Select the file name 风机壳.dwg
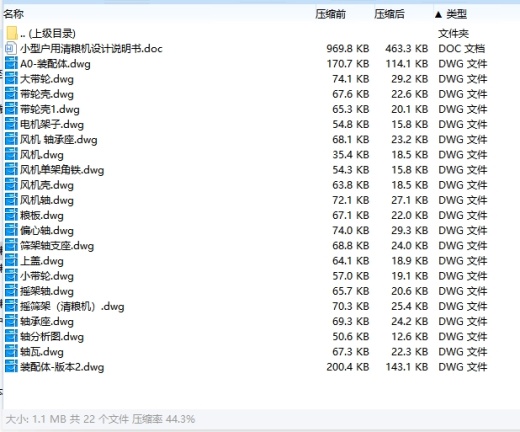This screenshot has width=520, height=432. point(47,185)
